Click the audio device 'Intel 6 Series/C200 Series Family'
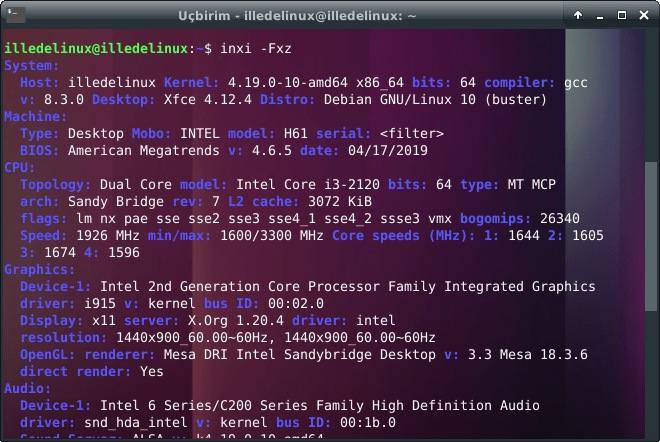Image resolution: width=660 pixels, height=442 pixels. click(232, 406)
